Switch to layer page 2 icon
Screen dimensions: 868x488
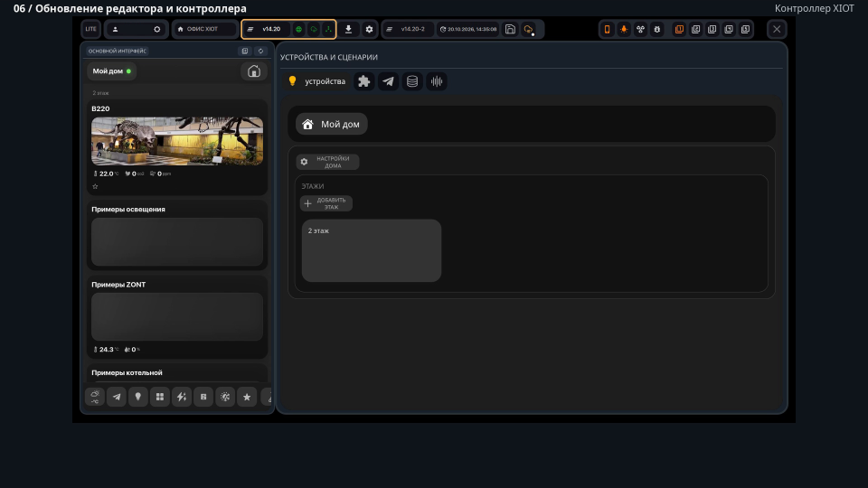coord(696,29)
